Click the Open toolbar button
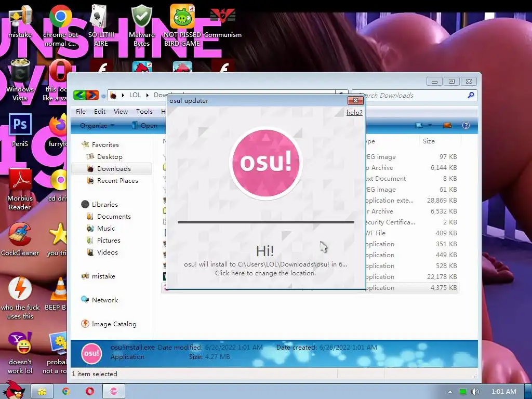Screen dimensions: 532x399 144,126
